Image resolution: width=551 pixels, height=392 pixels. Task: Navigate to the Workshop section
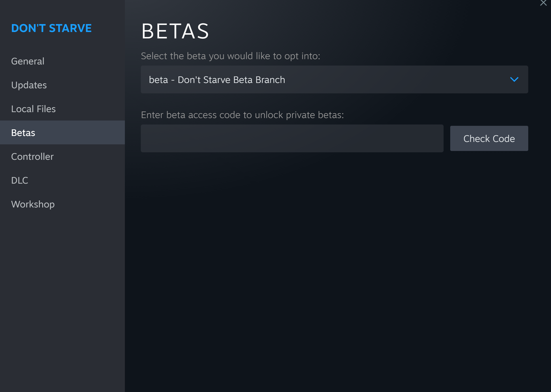point(33,204)
